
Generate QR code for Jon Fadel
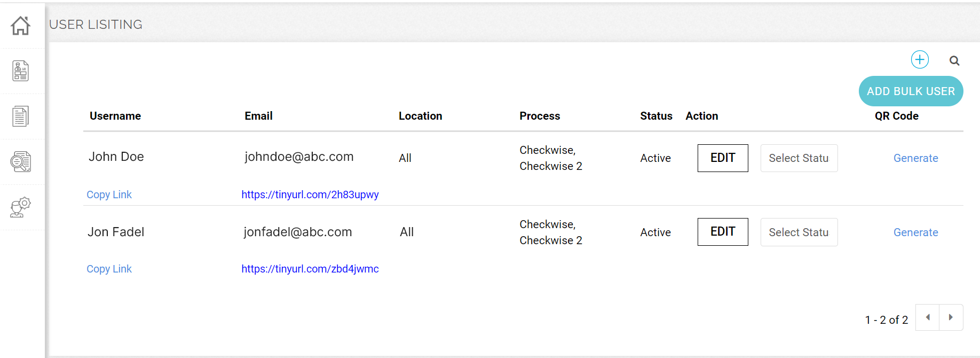click(915, 232)
